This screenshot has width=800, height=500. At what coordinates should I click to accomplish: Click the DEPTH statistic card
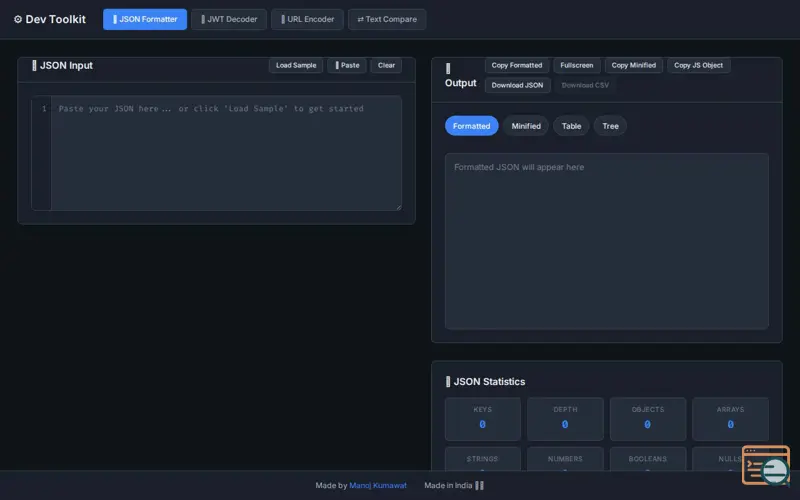565,419
